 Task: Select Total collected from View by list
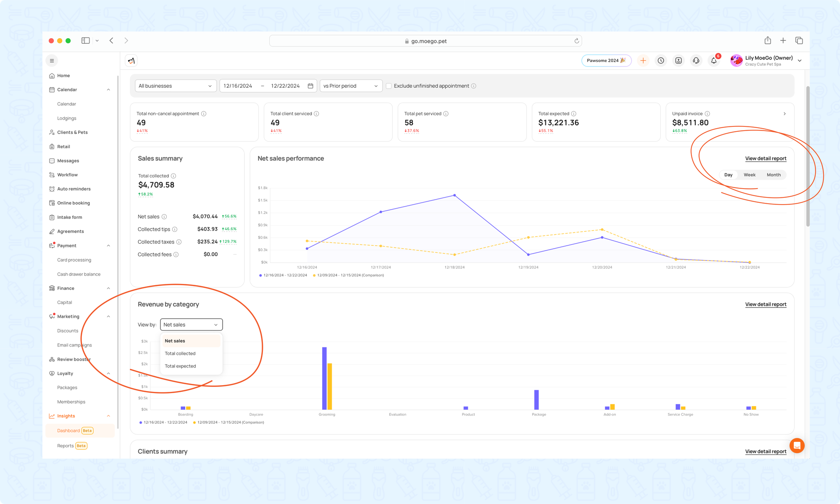point(180,354)
